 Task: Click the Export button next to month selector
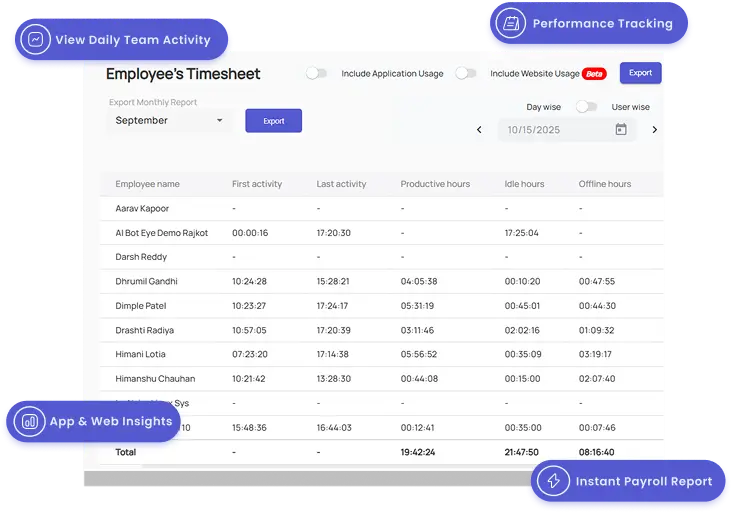coord(273,121)
